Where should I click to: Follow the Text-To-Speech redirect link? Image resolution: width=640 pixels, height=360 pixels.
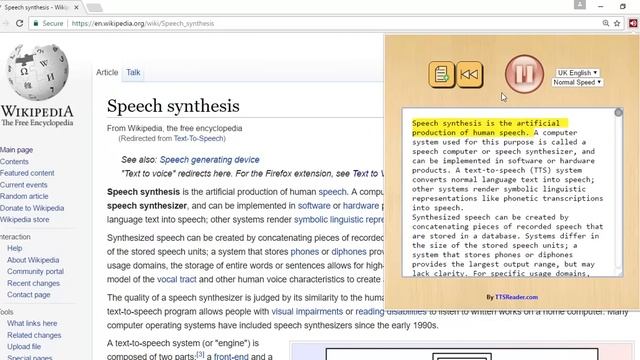tap(199, 138)
